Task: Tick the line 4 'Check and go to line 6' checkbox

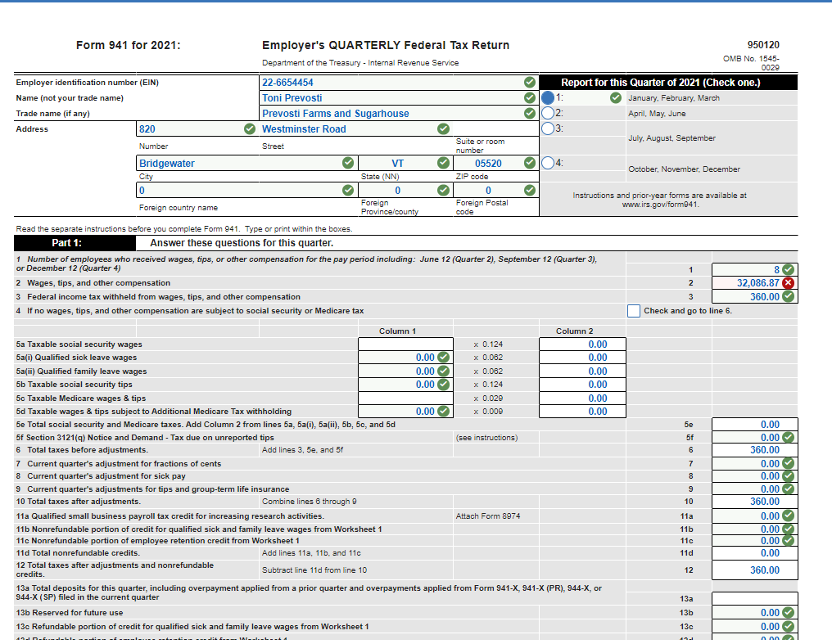Action: [634, 311]
